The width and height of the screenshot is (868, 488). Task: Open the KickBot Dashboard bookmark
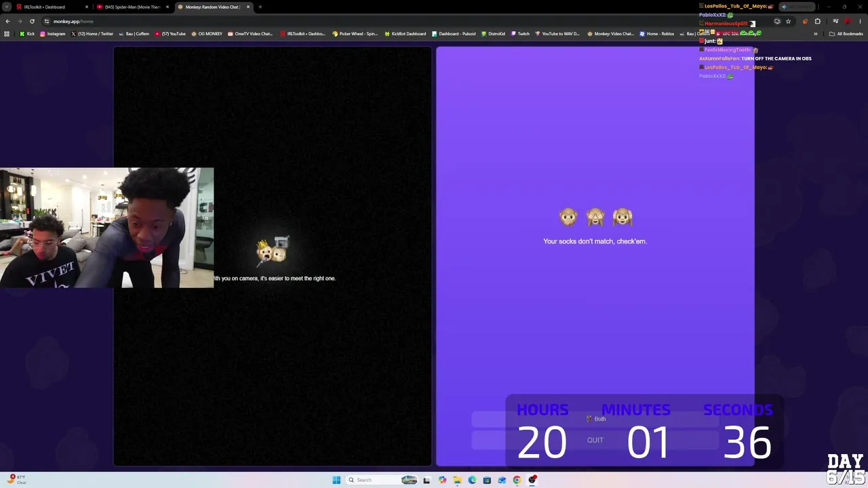pos(406,34)
